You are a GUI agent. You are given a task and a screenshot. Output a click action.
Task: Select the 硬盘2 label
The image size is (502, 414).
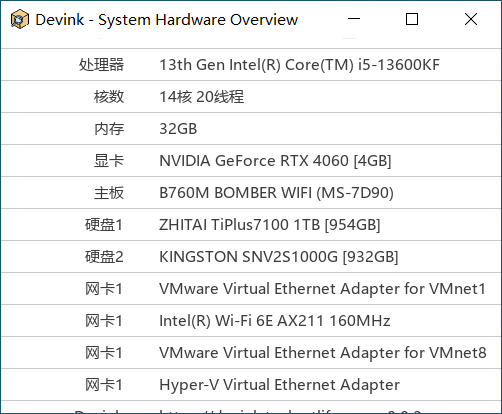(x=104, y=257)
